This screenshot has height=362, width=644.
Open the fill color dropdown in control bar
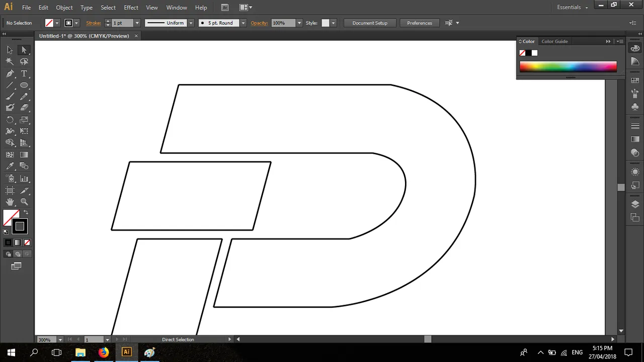click(57, 23)
